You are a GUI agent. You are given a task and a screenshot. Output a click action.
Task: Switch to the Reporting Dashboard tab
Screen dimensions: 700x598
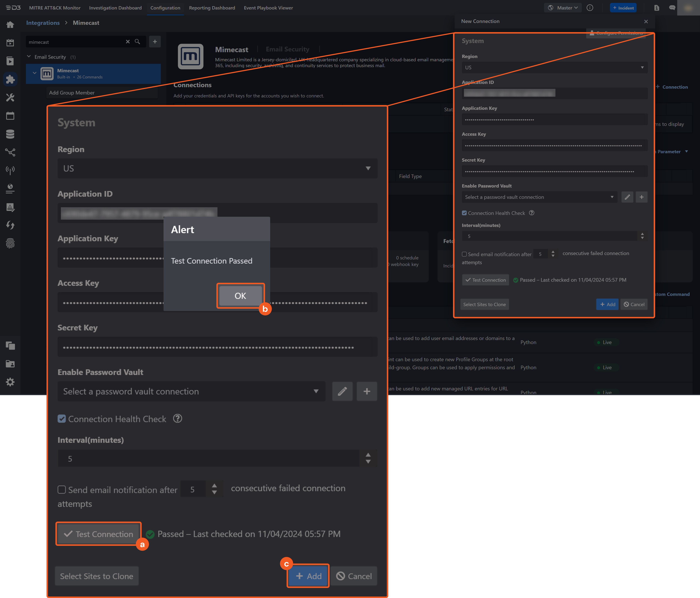(x=212, y=7)
